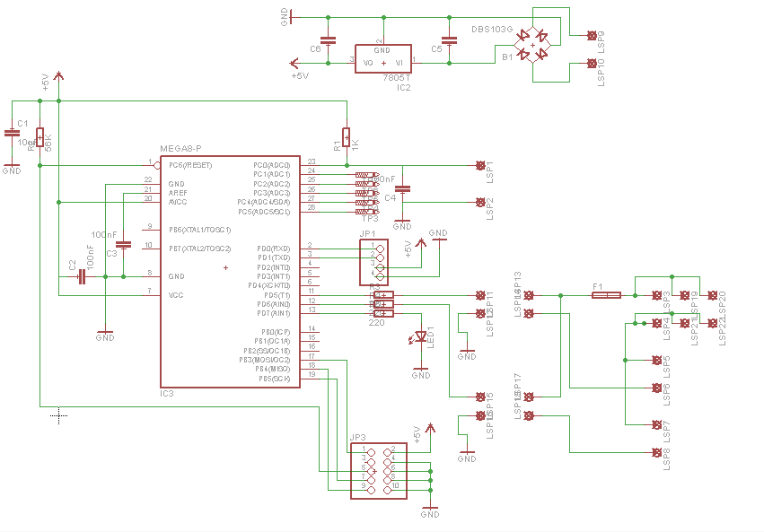
Task: Select capacitor C4 symbol
Action: click(402, 188)
